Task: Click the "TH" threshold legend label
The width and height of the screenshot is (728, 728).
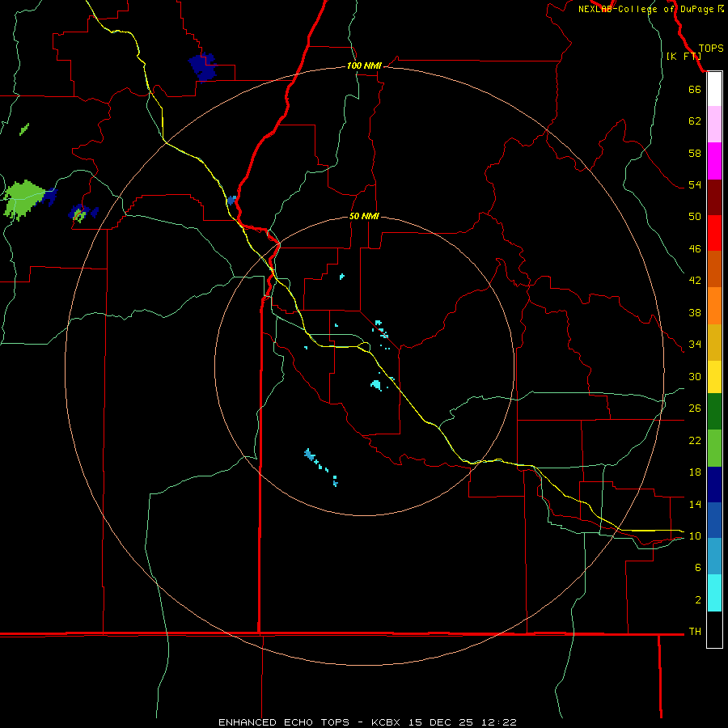Action: coord(695,632)
